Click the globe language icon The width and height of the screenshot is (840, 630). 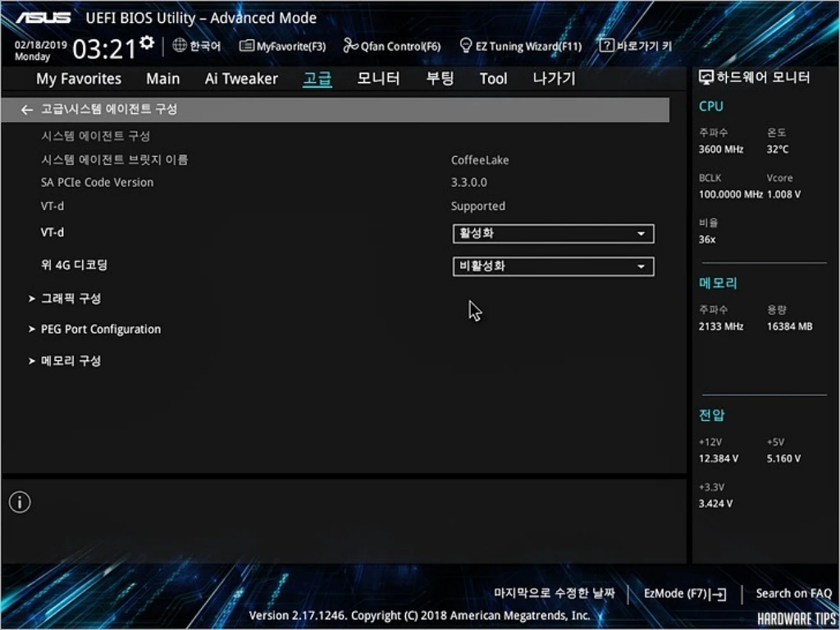(x=180, y=46)
